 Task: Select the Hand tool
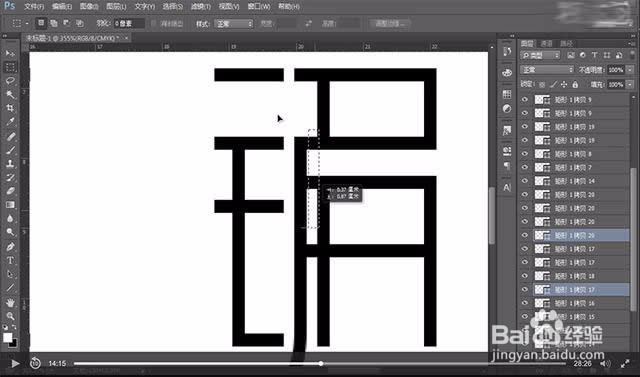pyautogui.click(x=10, y=302)
